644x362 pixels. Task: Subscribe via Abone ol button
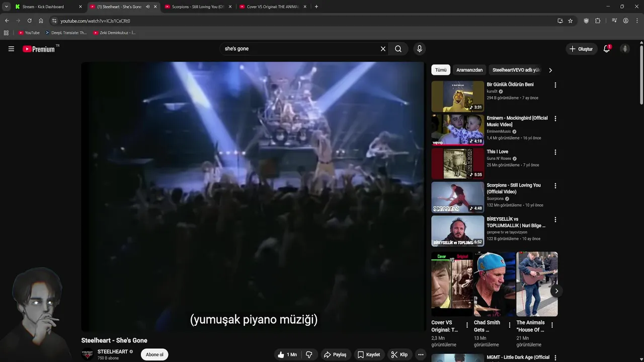[154, 354]
